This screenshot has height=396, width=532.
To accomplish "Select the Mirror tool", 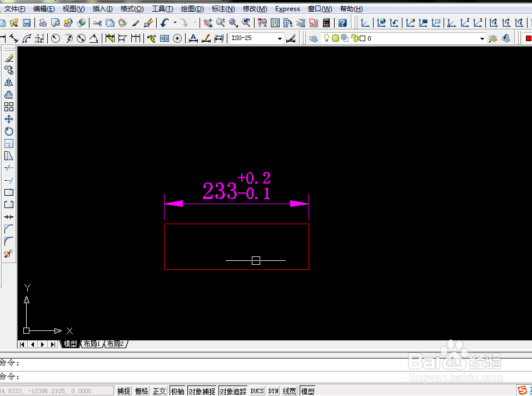I will coord(9,82).
